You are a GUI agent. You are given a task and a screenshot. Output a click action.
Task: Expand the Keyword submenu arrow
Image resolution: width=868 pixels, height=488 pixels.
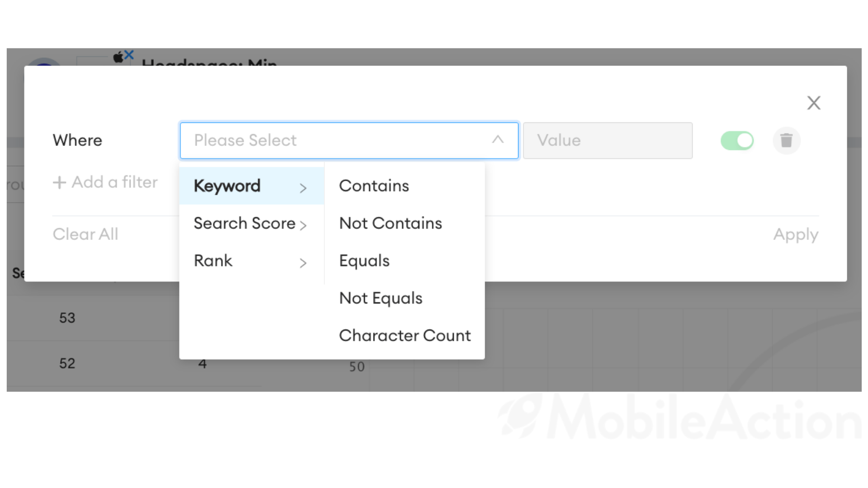[303, 188]
